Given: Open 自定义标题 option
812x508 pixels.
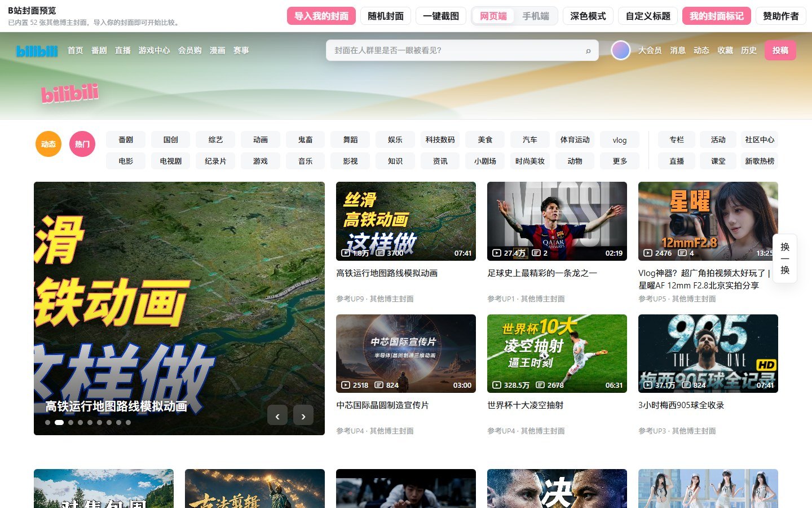Looking at the screenshot, I should (x=648, y=16).
